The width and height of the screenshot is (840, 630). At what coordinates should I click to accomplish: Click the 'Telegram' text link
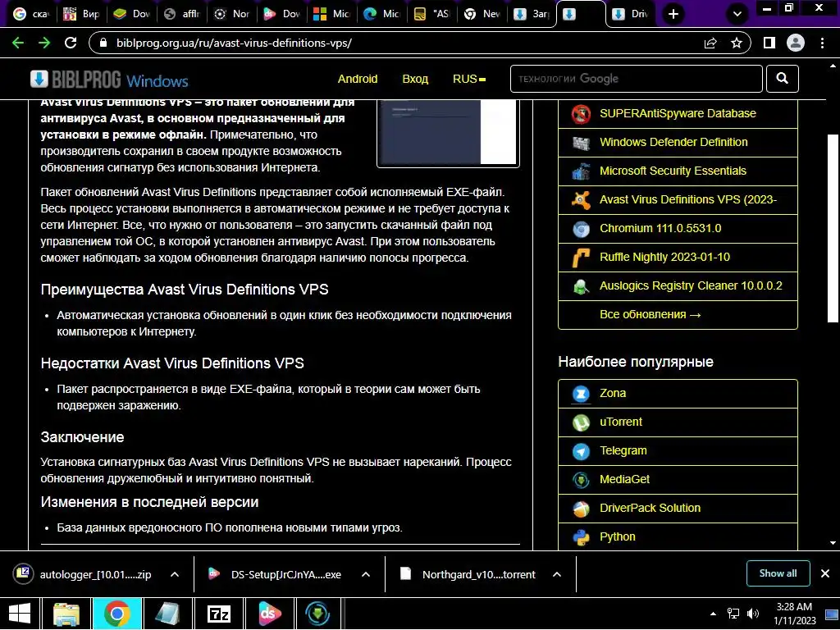tap(623, 450)
